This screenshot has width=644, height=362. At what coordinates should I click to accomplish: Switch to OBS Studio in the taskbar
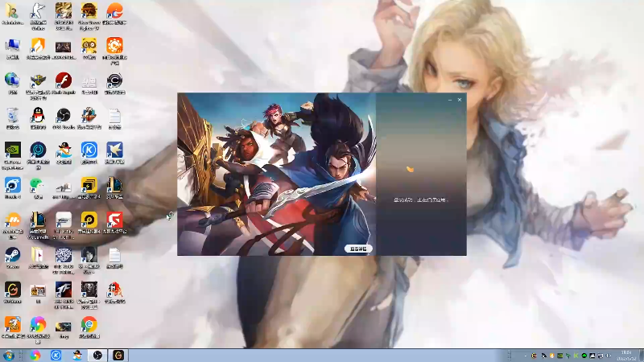pyautogui.click(x=97, y=356)
